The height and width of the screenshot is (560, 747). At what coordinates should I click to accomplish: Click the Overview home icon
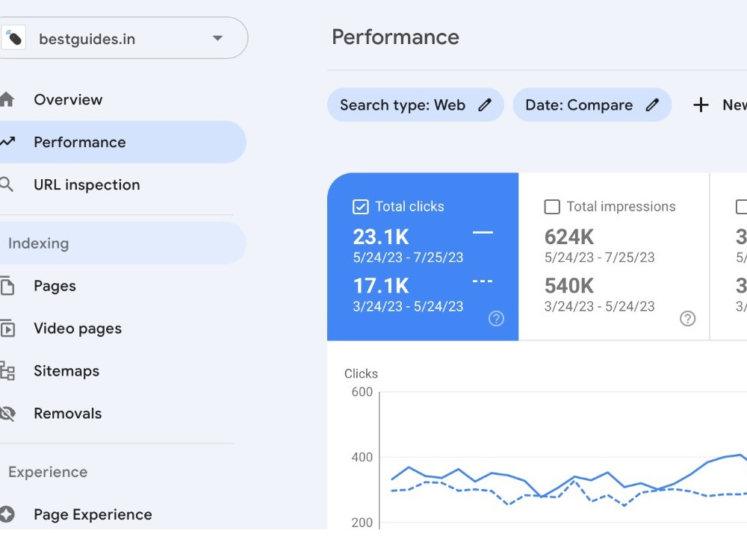pos(7,99)
